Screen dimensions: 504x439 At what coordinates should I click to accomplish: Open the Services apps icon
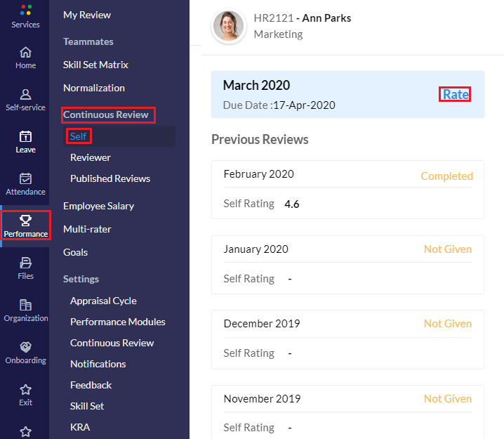click(25, 11)
